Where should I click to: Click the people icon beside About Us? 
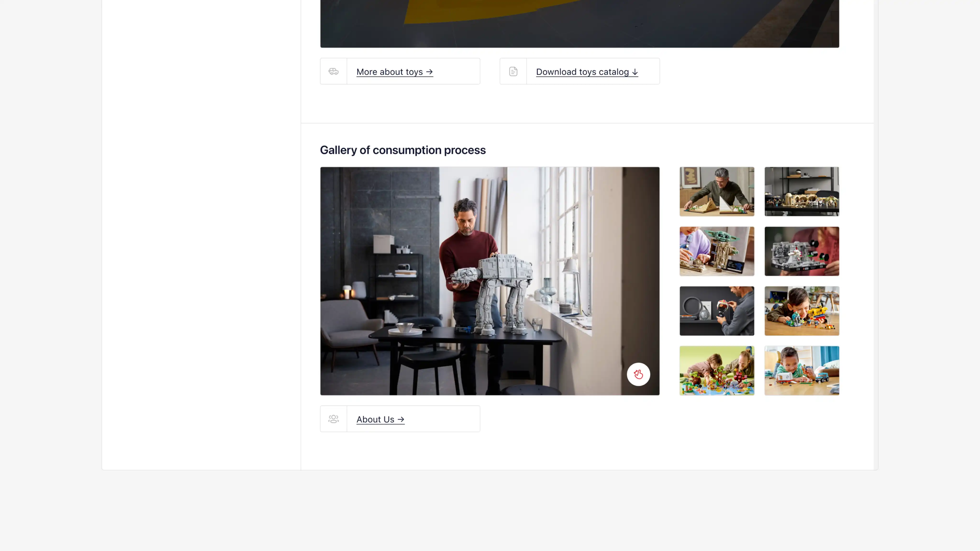[x=333, y=419]
